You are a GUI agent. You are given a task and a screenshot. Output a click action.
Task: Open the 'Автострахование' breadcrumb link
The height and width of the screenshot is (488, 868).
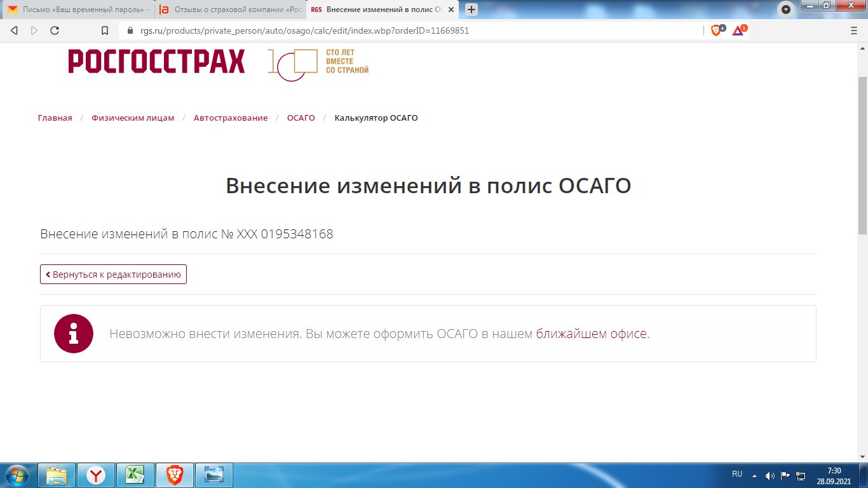click(x=231, y=118)
